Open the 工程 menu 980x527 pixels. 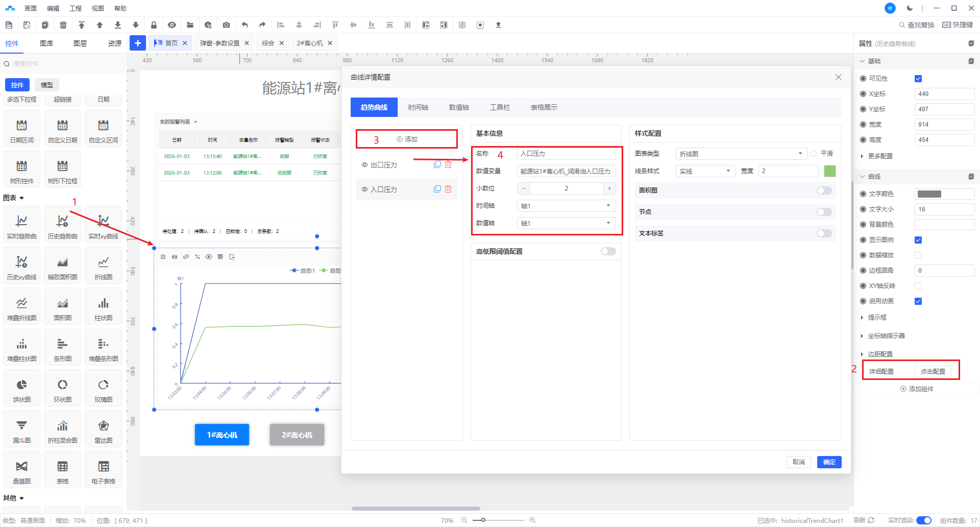coord(76,8)
